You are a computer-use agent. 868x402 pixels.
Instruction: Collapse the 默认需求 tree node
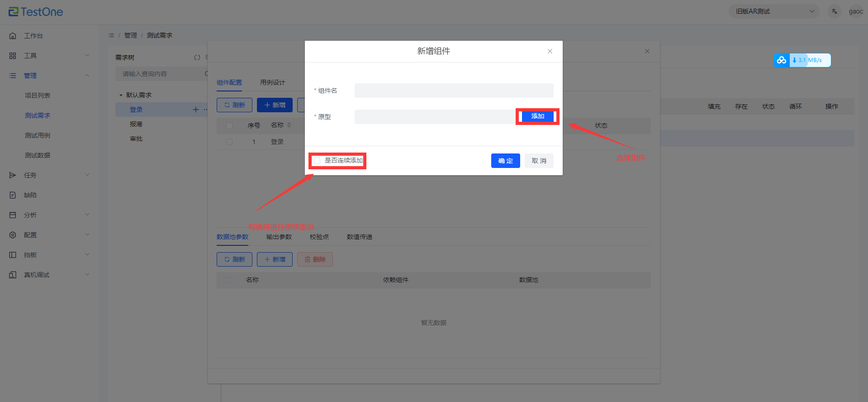(x=121, y=95)
